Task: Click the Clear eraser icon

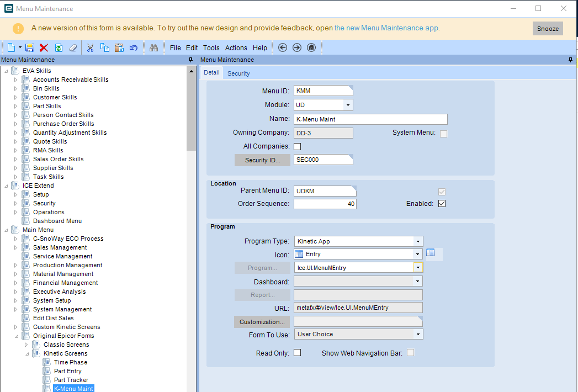Action: (x=73, y=48)
